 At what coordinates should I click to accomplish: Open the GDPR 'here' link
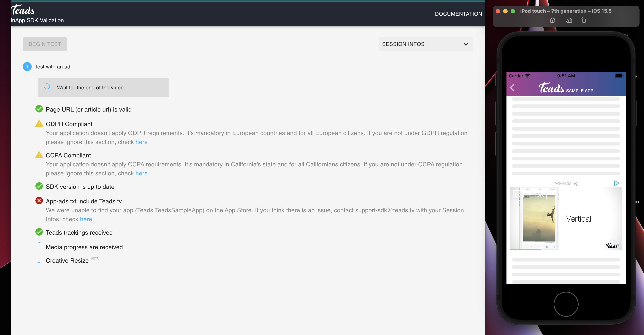point(141,142)
